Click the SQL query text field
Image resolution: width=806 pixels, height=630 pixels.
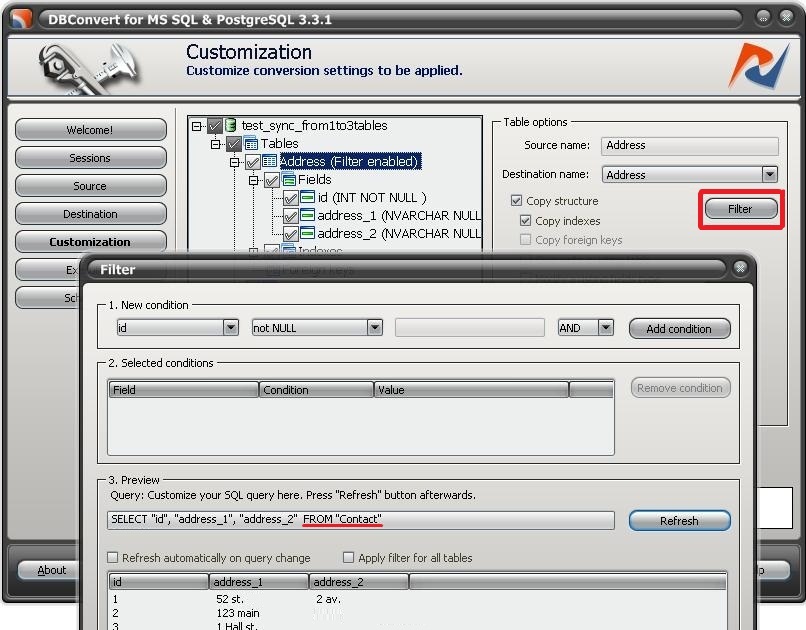point(361,520)
